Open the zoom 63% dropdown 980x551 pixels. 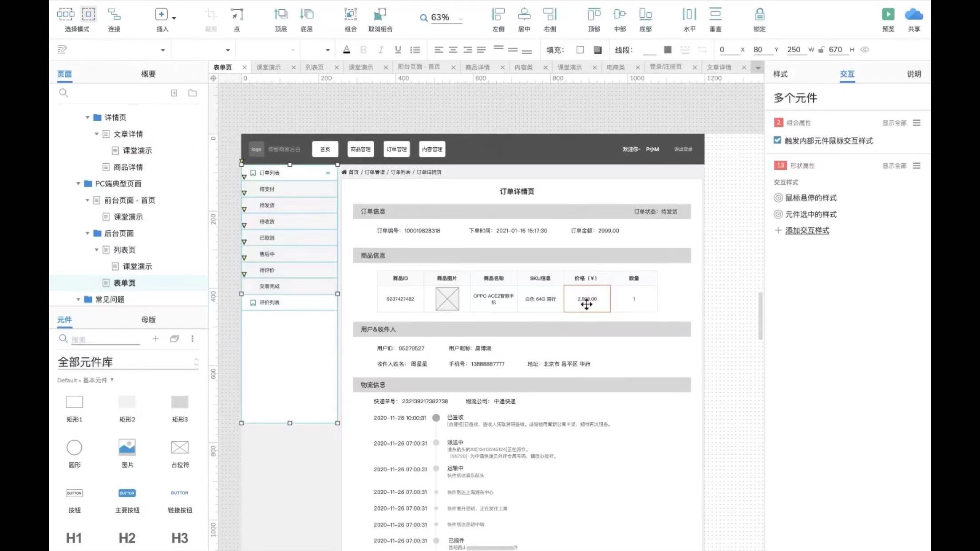point(460,19)
